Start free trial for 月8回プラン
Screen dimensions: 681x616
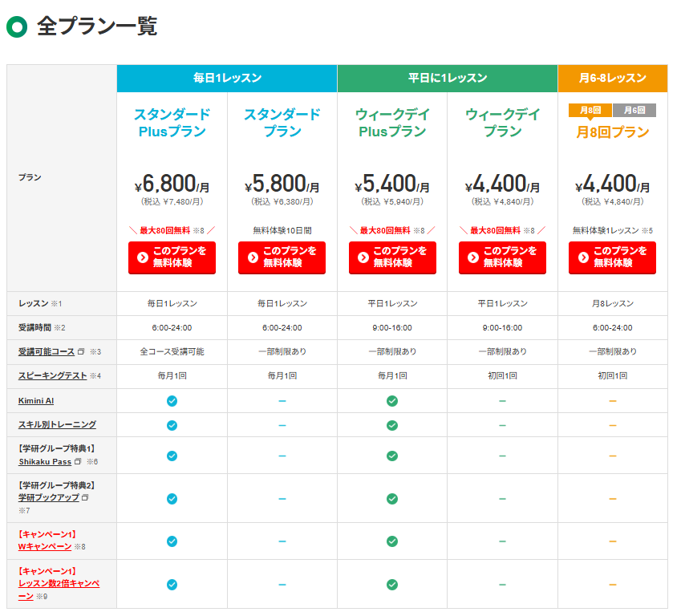(x=612, y=257)
